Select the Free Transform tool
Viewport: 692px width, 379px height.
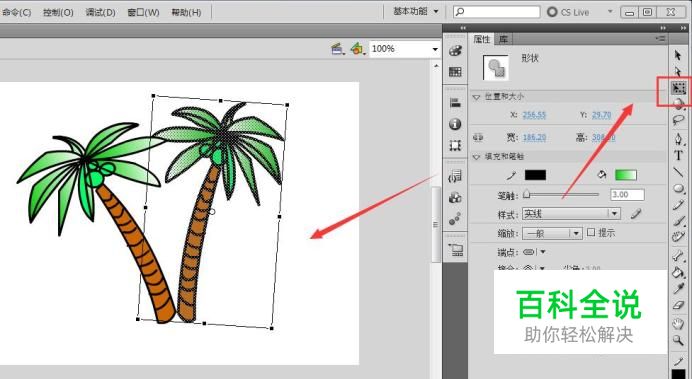(x=678, y=88)
